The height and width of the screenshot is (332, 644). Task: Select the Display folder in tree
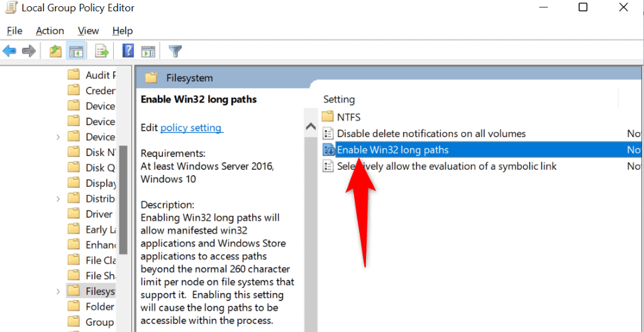[x=92, y=183]
